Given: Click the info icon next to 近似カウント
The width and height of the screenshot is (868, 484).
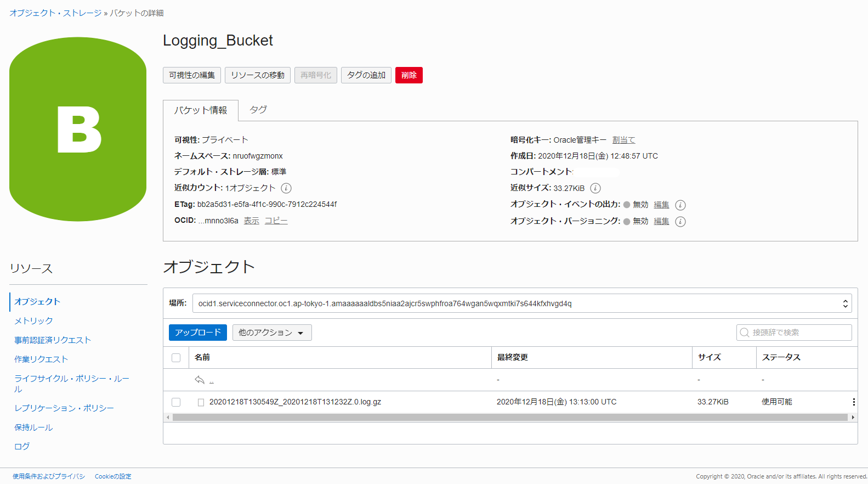Looking at the screenshot, I should click(286, 188).
